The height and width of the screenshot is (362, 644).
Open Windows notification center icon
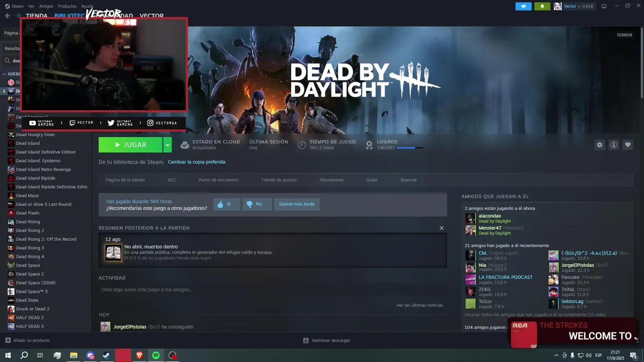633,355
